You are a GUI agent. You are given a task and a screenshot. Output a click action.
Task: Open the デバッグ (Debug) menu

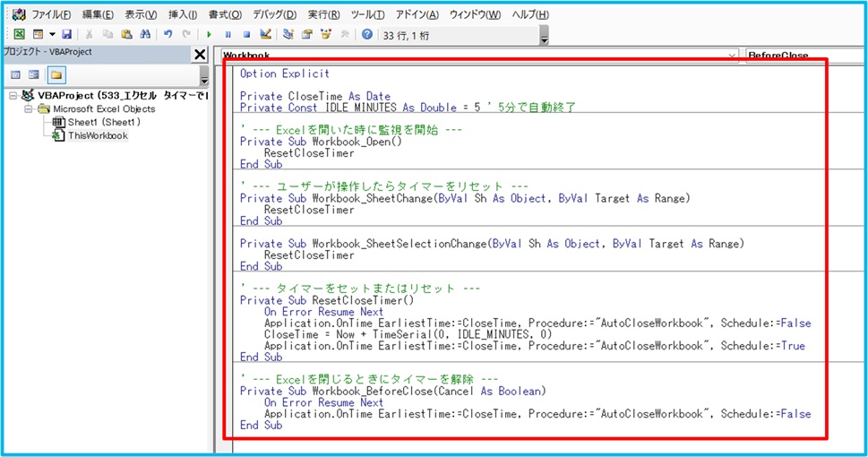276,14
